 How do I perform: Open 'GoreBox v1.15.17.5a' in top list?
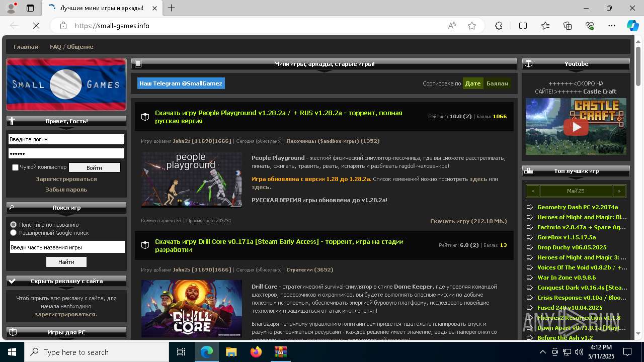tap(566, 237)
